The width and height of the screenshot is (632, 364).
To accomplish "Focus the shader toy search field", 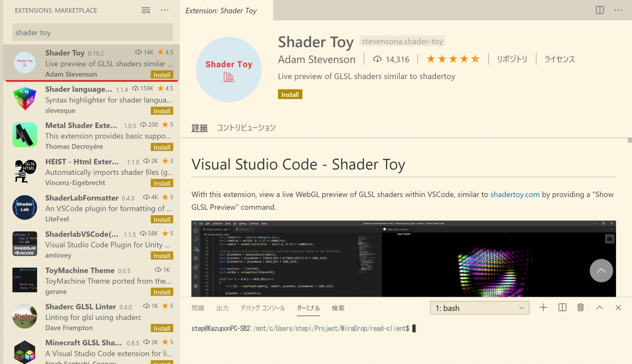I will (x=92, y=32).
